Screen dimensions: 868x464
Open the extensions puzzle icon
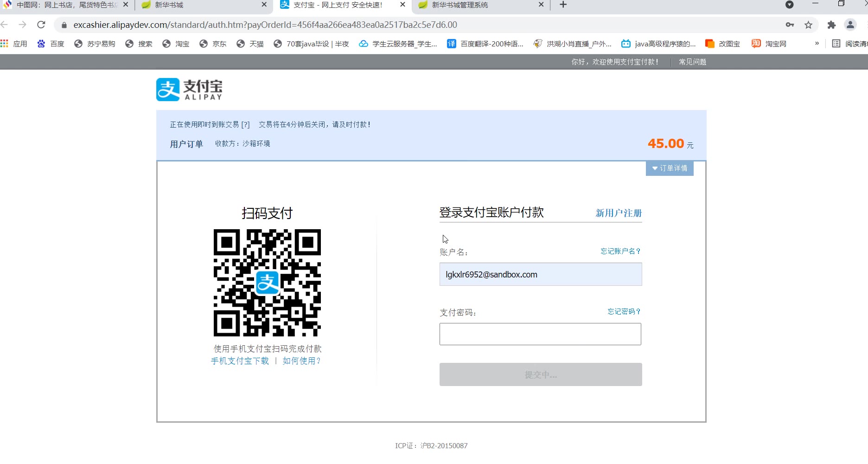click(x=831, y=25)
